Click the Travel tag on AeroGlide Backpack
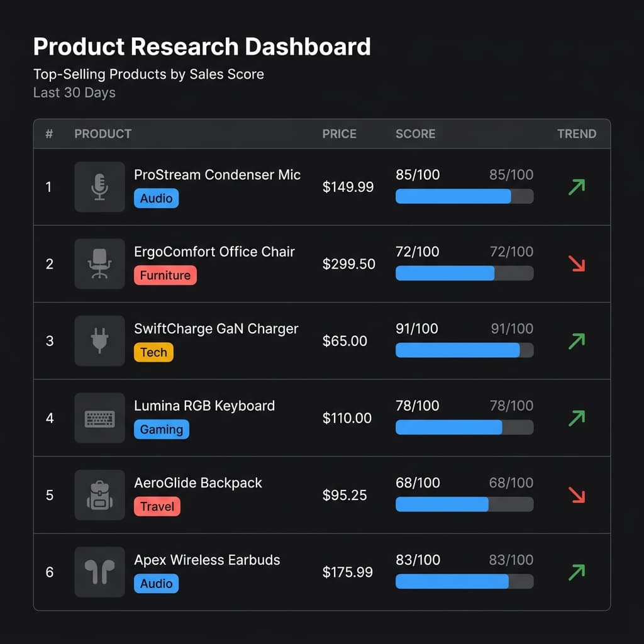The height and width of the screenshot is (644, 644). (x=157, y=507)
